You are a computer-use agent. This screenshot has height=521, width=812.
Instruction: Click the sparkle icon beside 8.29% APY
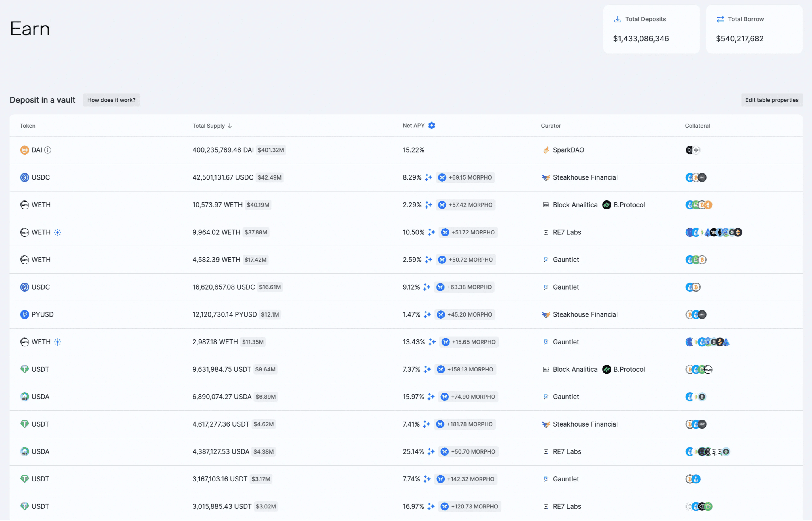[x=428, y=177]
